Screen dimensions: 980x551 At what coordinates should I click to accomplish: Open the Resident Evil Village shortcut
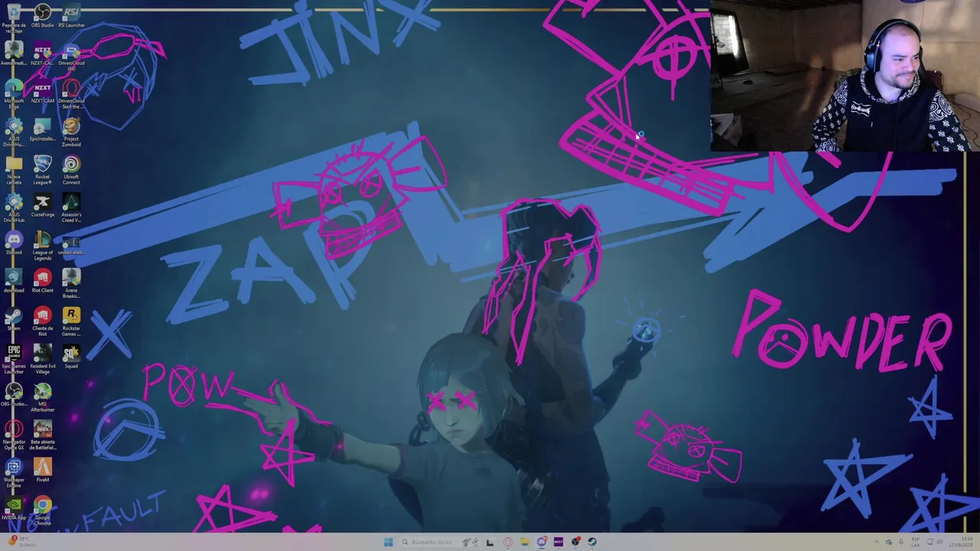point(42,359)
